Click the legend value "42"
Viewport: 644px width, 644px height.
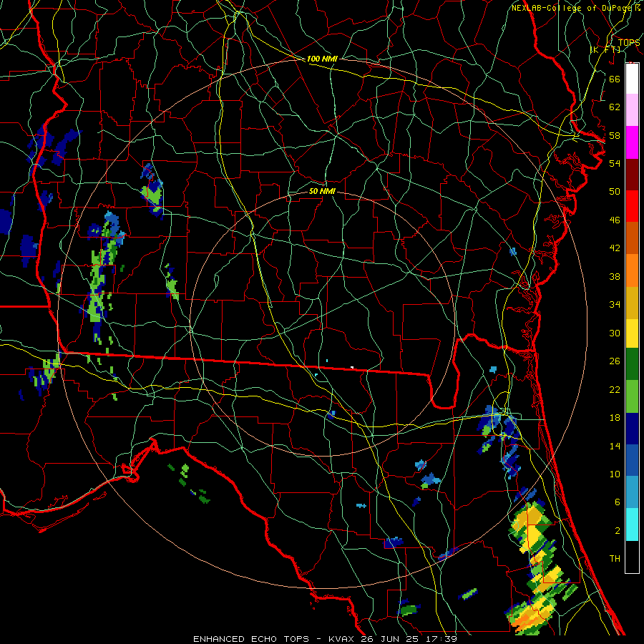[x=615, y=248]
